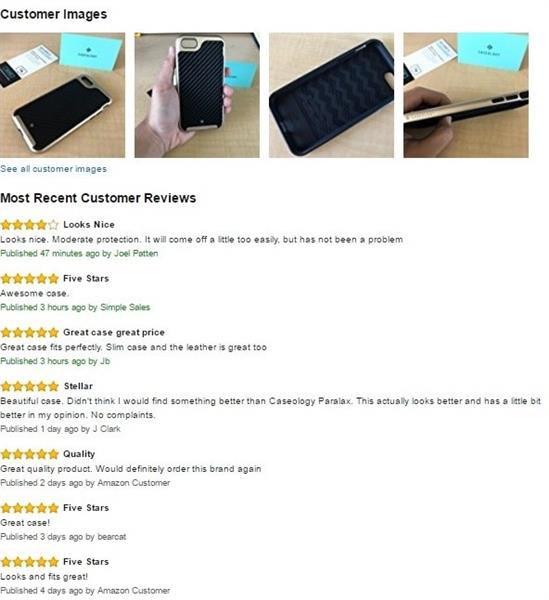View the case interior customer image
The height and width of the screenshot is (600, 549).
tap(331, 95)
